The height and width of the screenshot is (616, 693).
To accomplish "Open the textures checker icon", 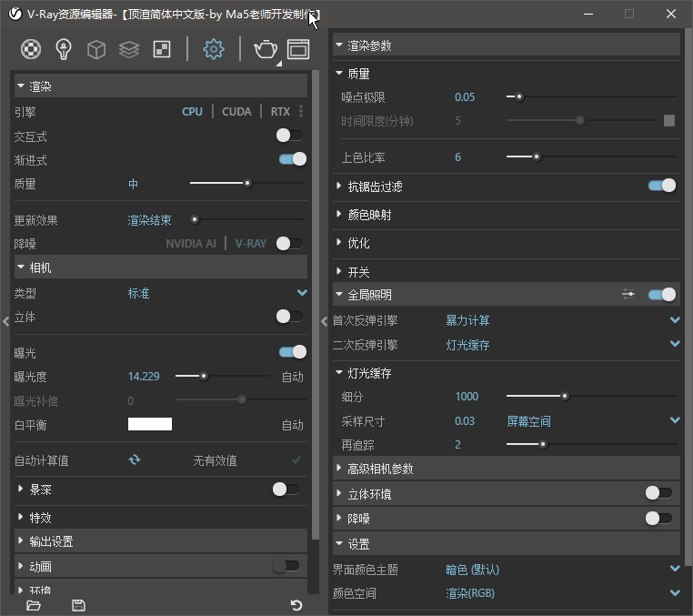I will click(x=162, y=49).
